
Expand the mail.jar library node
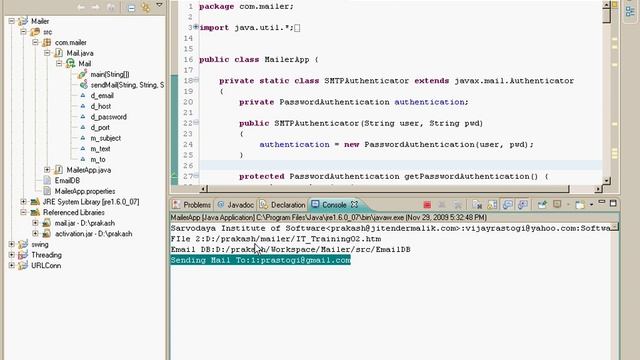[35, 222]
